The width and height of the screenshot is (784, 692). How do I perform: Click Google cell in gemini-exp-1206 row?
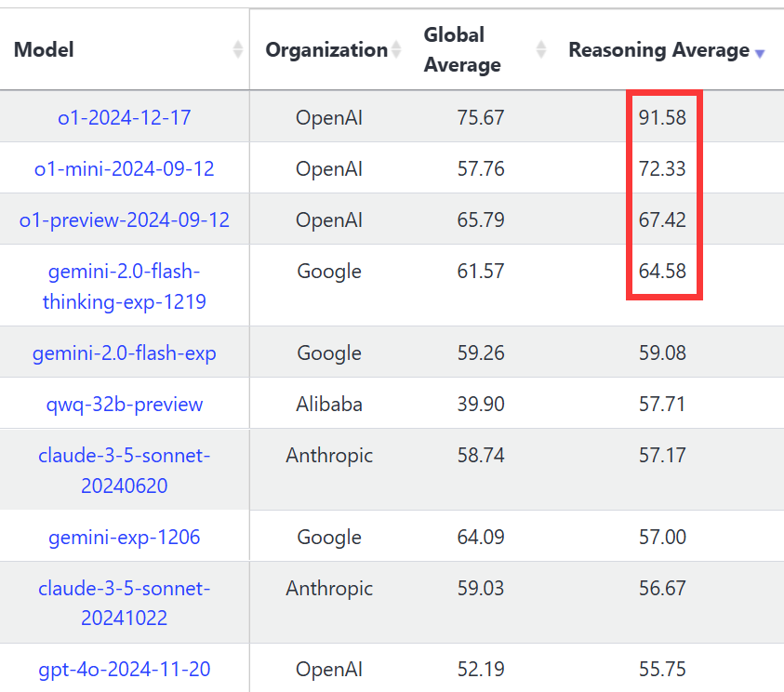click(329, 538)
